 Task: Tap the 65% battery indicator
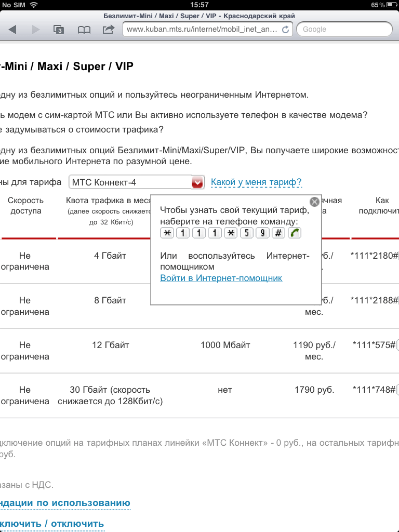click(384, 5)
